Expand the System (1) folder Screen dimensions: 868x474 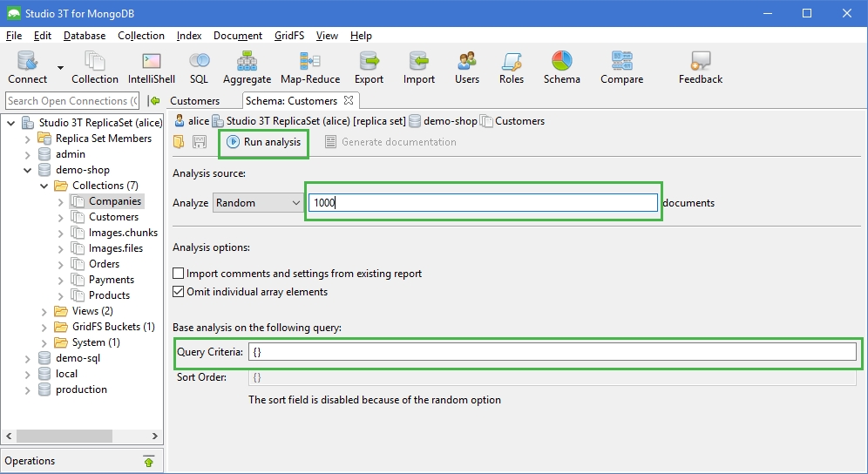coord(44,342)
